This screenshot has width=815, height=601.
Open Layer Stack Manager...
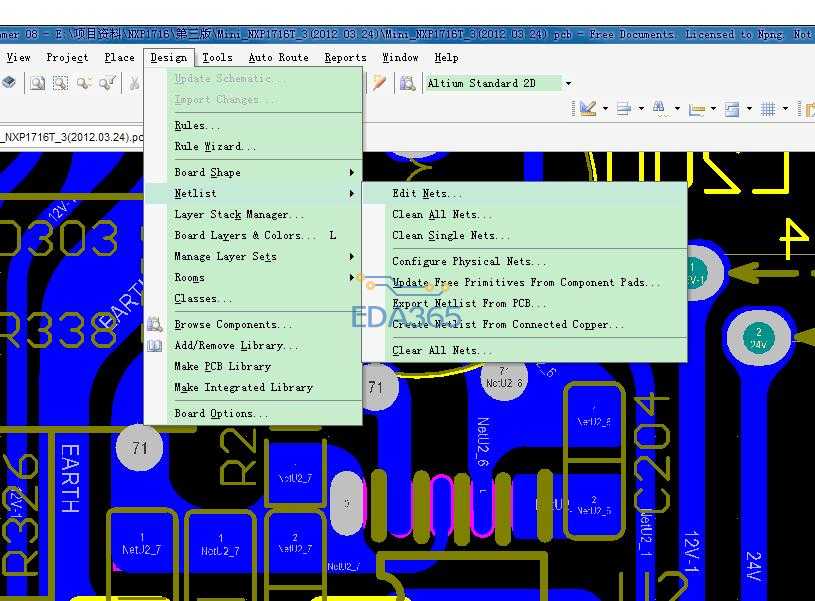tap(254, 214)
